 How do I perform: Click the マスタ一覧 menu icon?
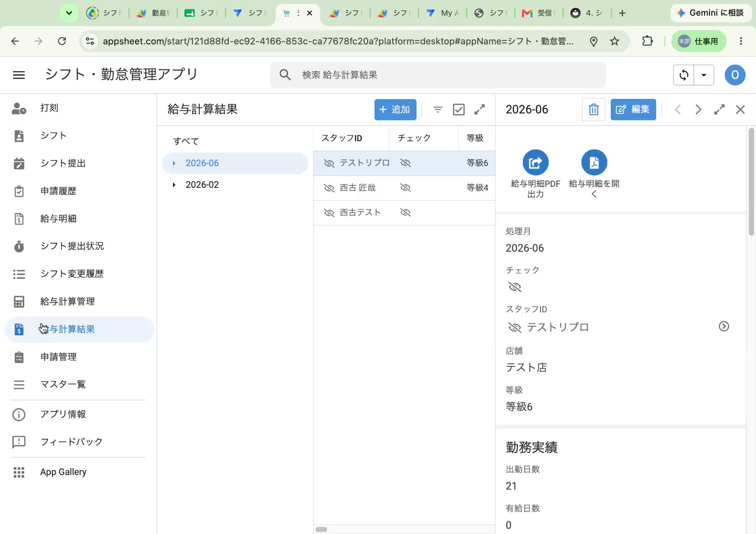(x=19, y=385)
